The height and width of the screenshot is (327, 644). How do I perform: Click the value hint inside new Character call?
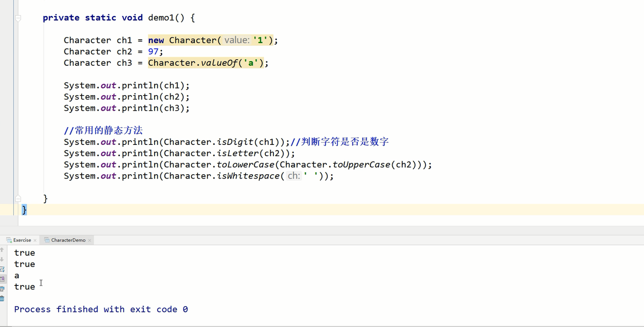pyautogui.click(x=237, y=40)
